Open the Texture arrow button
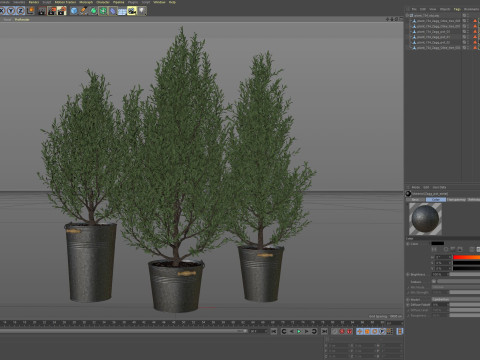 click(x=434, y=281)
